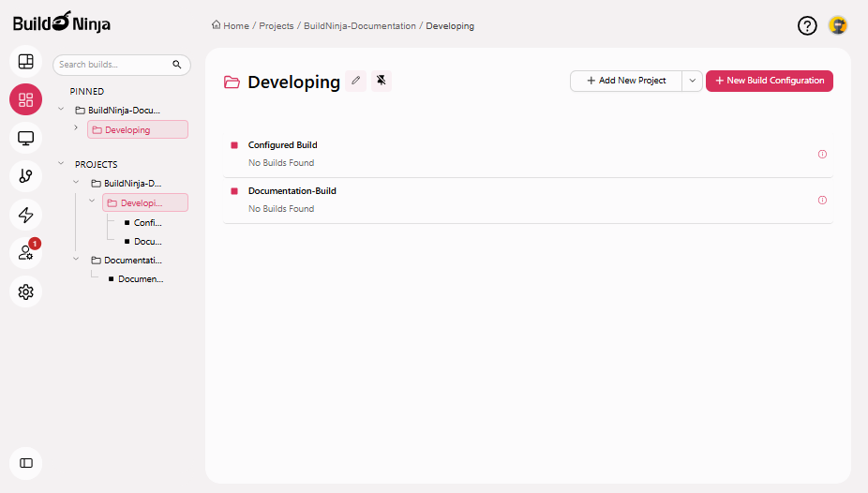Toggle the sidebar panel collapse icon
Viewport: 868px width, 493px height.
(x=25, y=463)
